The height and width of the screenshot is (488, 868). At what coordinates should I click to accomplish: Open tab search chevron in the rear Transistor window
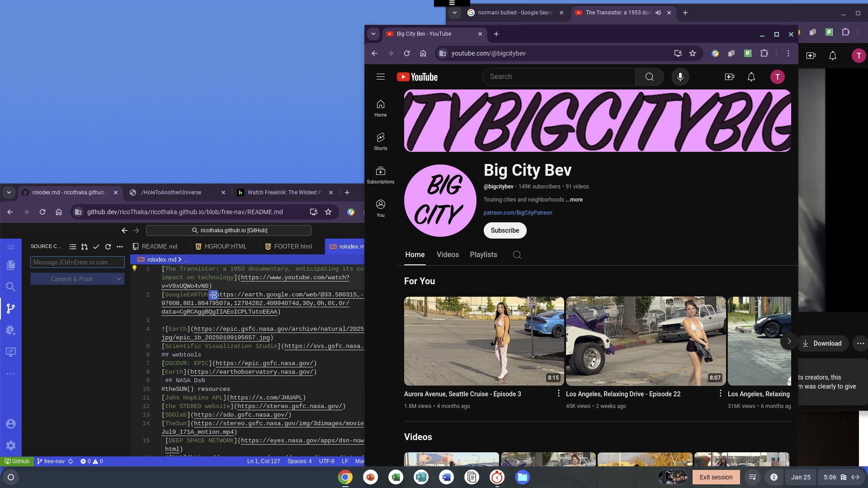coord(455,13)
